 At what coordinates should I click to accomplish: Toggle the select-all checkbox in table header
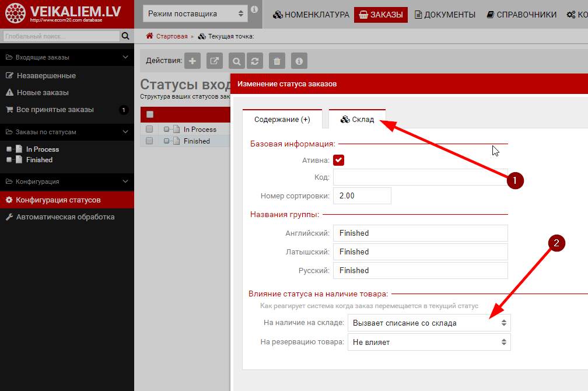[150, 114]
